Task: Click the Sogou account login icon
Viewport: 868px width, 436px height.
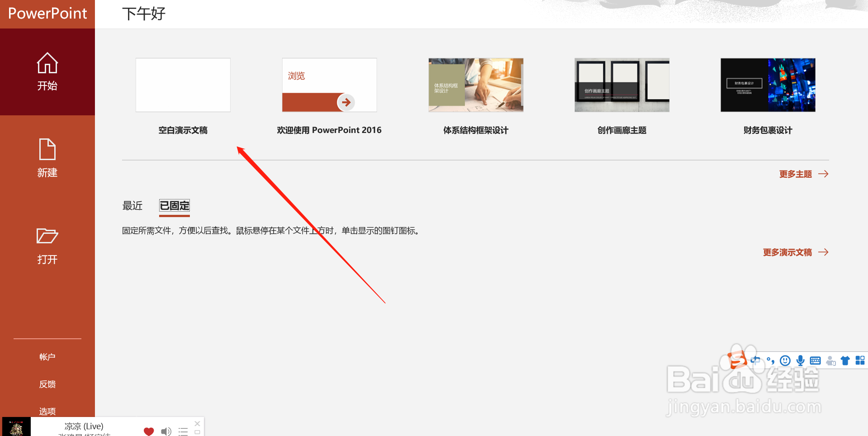Action: pyautogui.click(x=830, y=360)
